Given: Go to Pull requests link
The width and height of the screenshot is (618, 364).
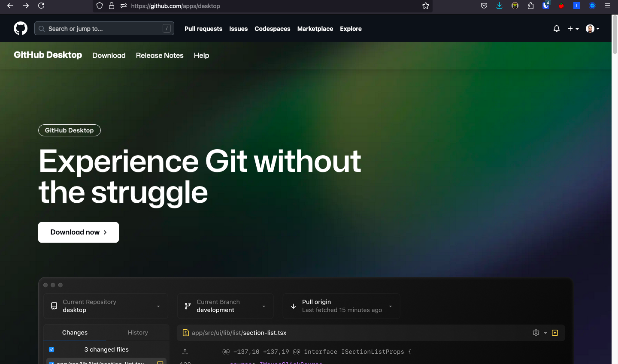Looking at the screenshot, I should pyautogui.click(x=203, y=29).
